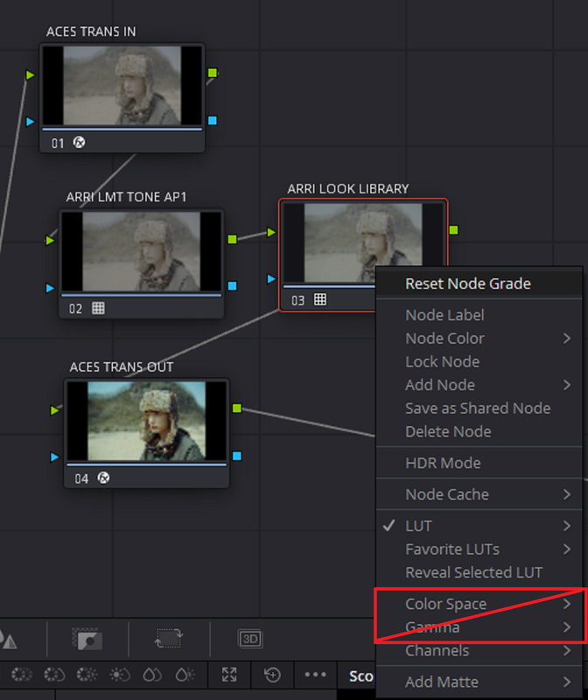The height and width of the screenshot is (700, 588).
Task: Select the ARRI LMT TONE AP1 node thumbnail
Action: [142, 251]
